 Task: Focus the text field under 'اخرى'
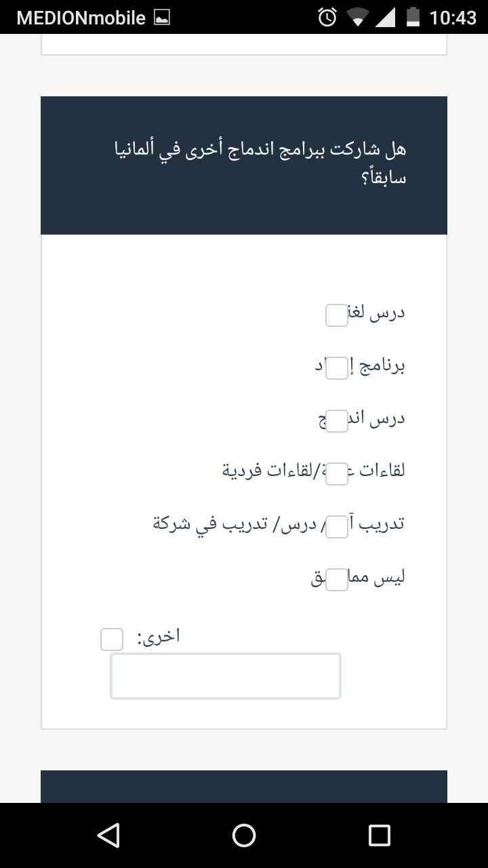(x=226, y=676)
